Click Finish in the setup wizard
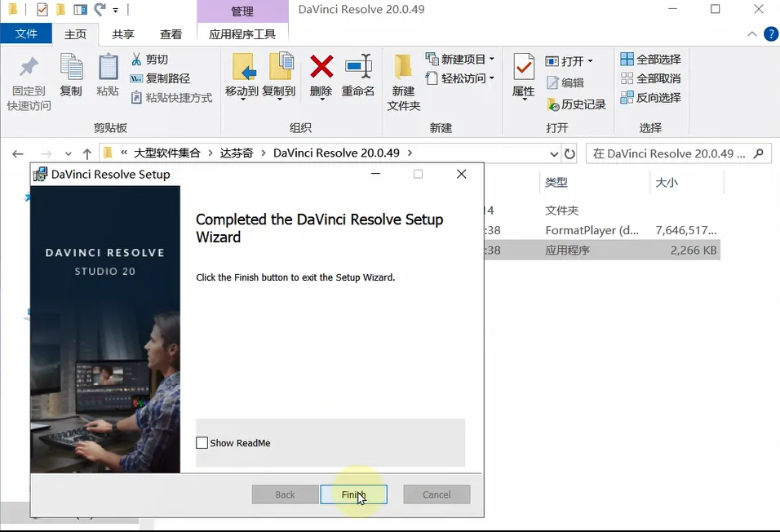The image size is (780, 532). pos(353,494)
